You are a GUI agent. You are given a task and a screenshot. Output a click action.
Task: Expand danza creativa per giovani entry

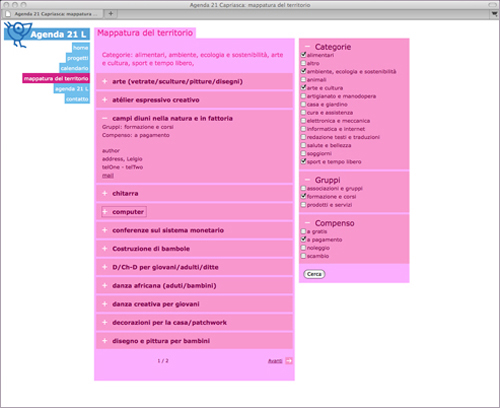tap(104, 304)
